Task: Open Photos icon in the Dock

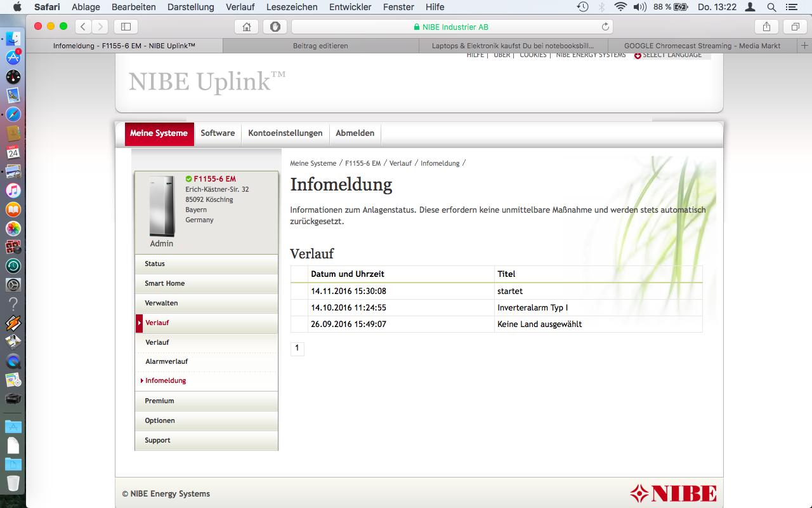Action: [x=13, y=228]
